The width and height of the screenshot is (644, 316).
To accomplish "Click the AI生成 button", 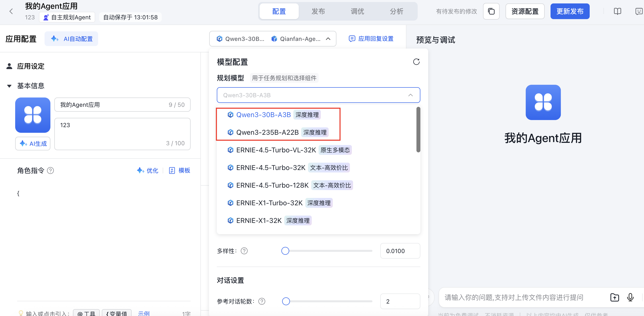I will [33, 144].
